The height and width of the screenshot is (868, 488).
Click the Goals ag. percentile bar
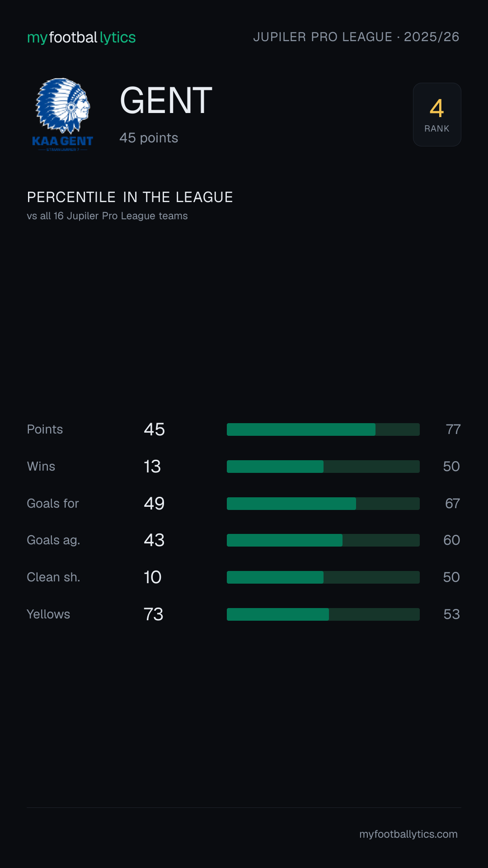[x=323, y=540]
